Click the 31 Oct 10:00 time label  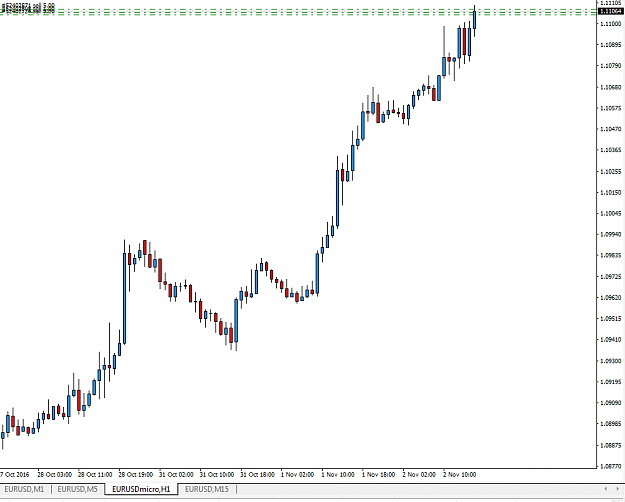(x=217, y=474)
